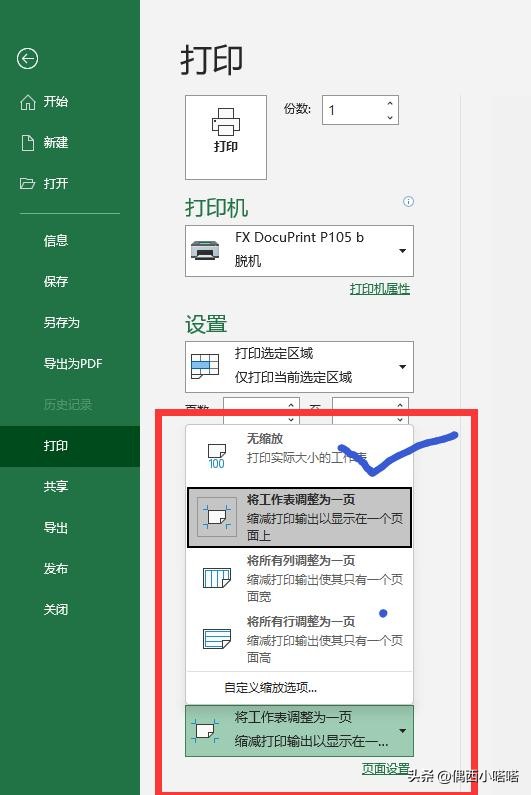This screenshot has height=795, width=531.
Task: Click the home icon beside 开始
Action: tap(27, 102)
